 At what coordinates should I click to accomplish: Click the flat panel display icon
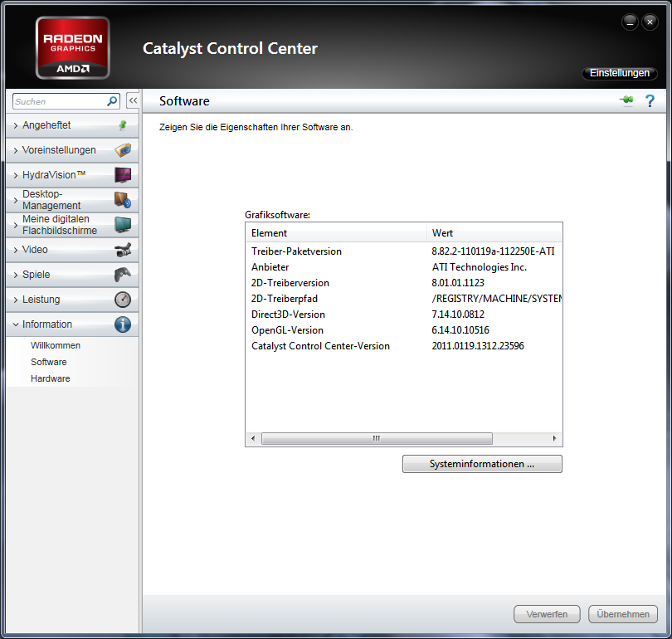(123, 225)
